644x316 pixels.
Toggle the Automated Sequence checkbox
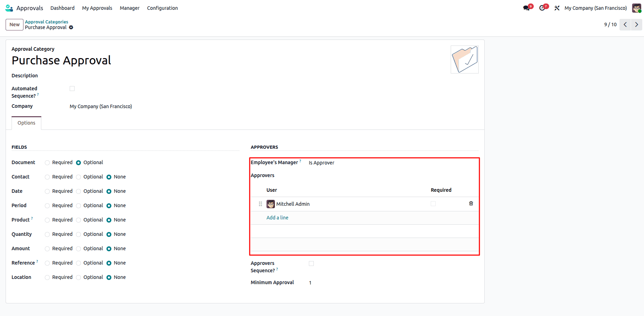tap(72, 89)
